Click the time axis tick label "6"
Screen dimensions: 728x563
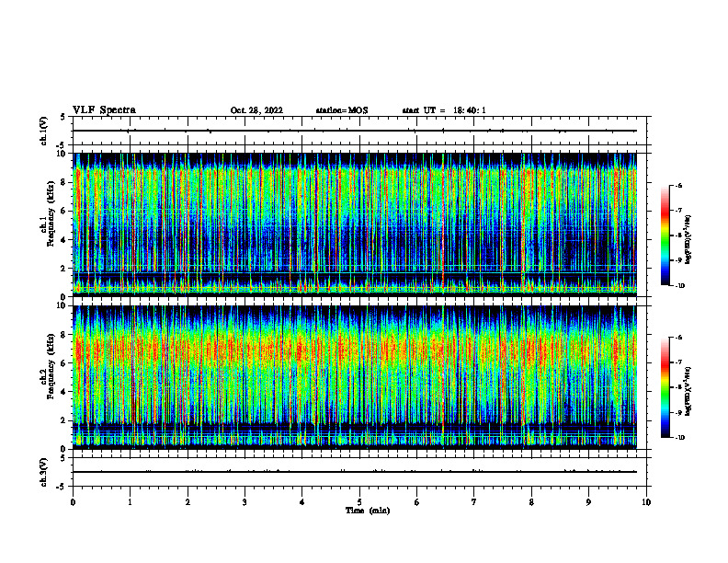tap(417, 502)
